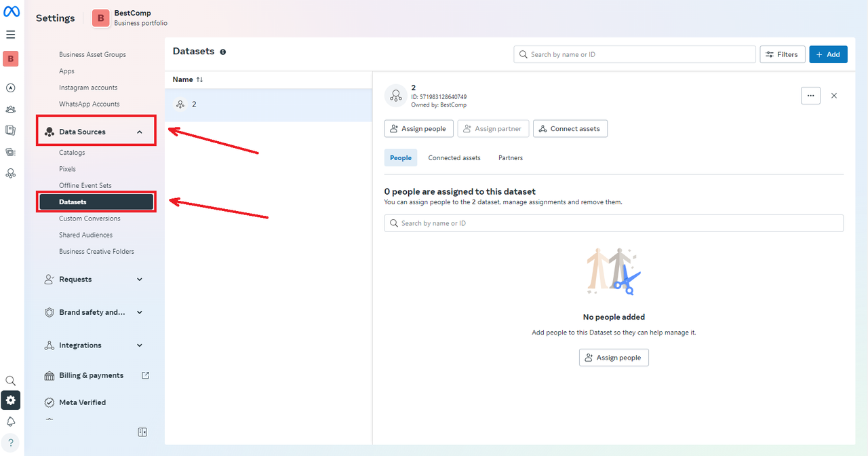Open the data nodes icon in left rail

tap(11, 174)
